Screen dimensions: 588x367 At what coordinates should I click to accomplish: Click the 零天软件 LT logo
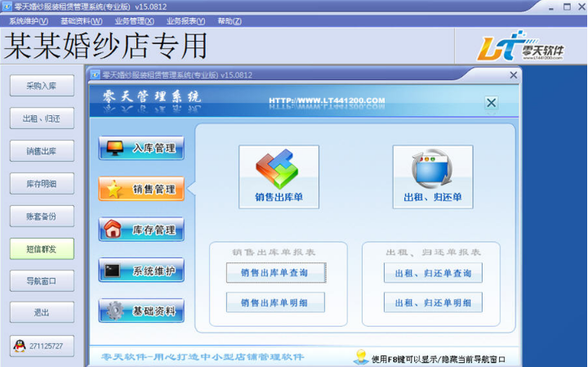tap(520, 47)
